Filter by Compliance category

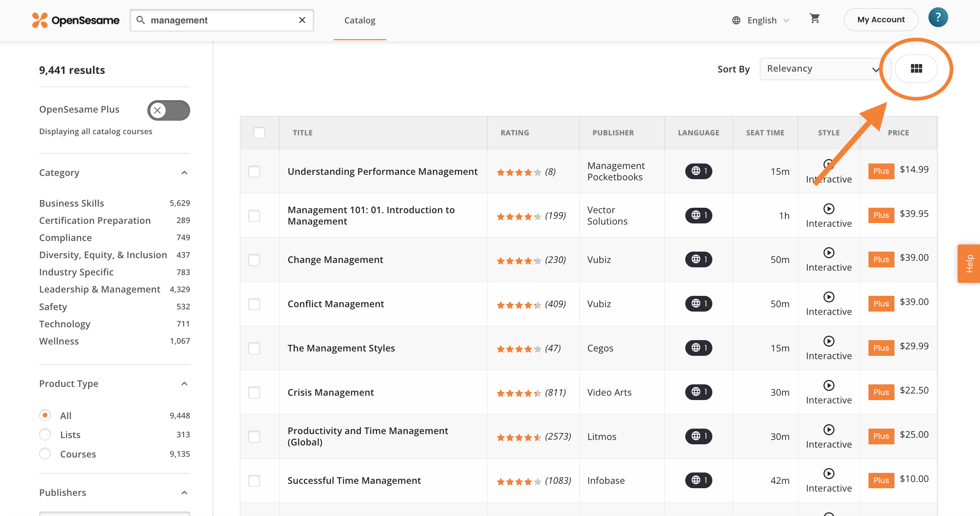pos(65,237)
